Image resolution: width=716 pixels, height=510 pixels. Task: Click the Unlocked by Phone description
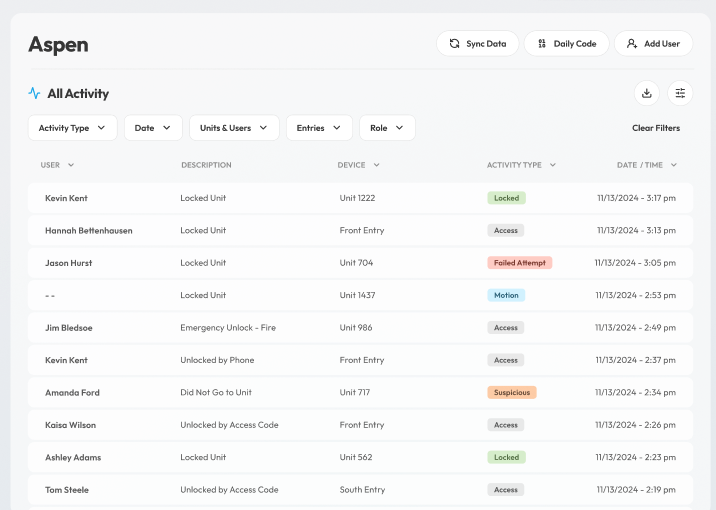tap(217, 360)
